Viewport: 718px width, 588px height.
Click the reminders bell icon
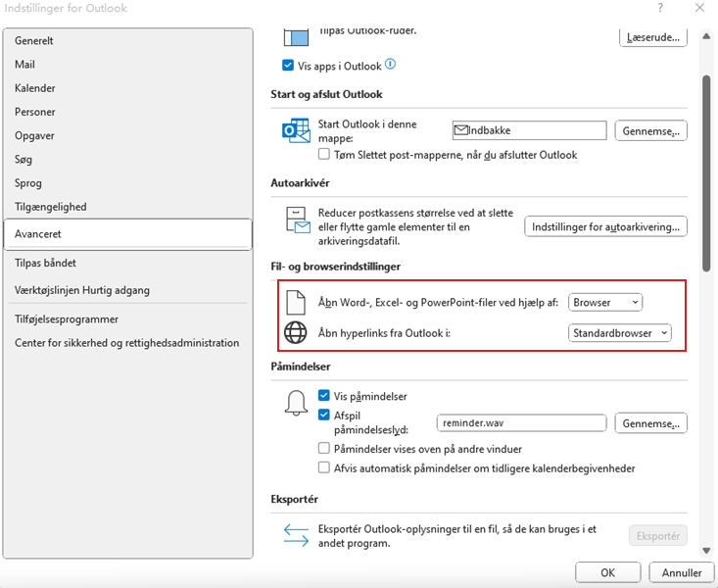(296, 404)
